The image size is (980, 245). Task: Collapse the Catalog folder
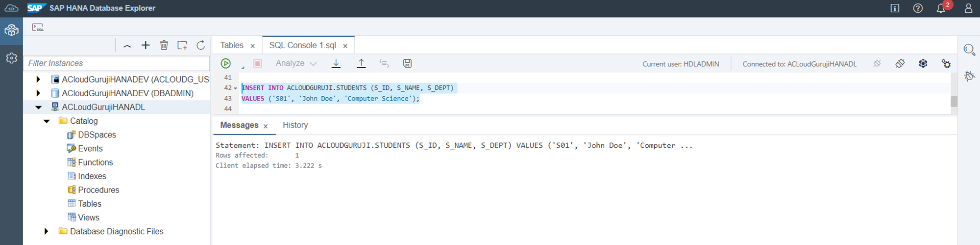(x=47, y=121)
